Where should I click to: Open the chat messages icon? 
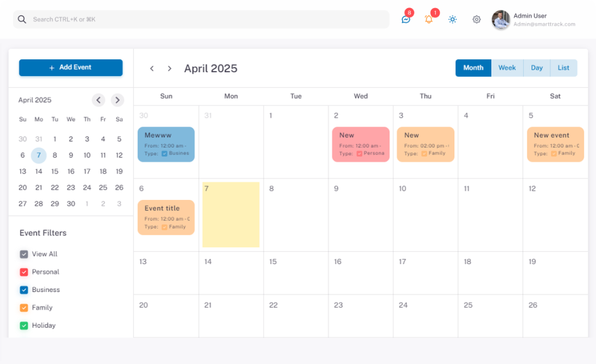point(406,19)
